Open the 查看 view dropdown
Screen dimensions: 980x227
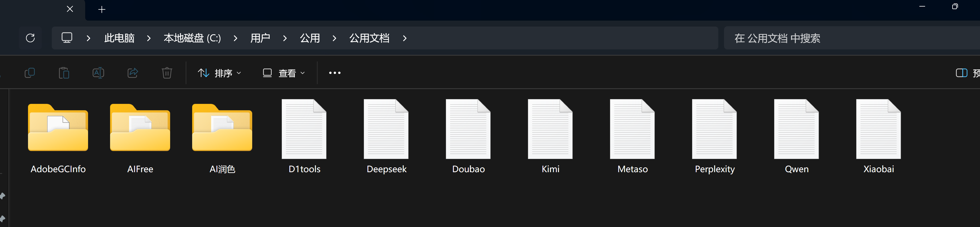point(284,73)
